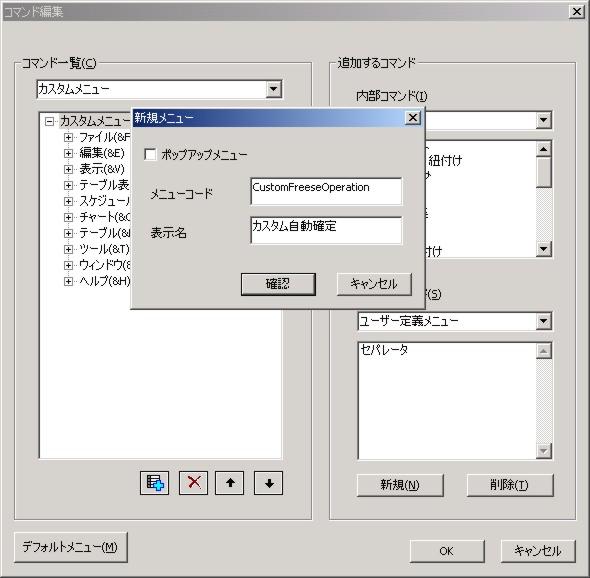The width and height of the screenshot is (590, 578).
Task: Select ツール(&T) in command tree
Action: [x=104, y=249]
